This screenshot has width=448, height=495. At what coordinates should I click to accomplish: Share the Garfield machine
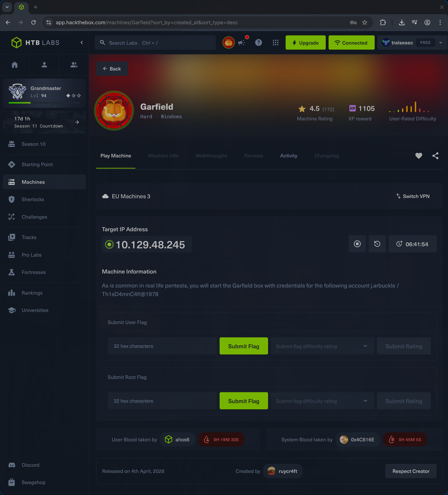point(435,156)
